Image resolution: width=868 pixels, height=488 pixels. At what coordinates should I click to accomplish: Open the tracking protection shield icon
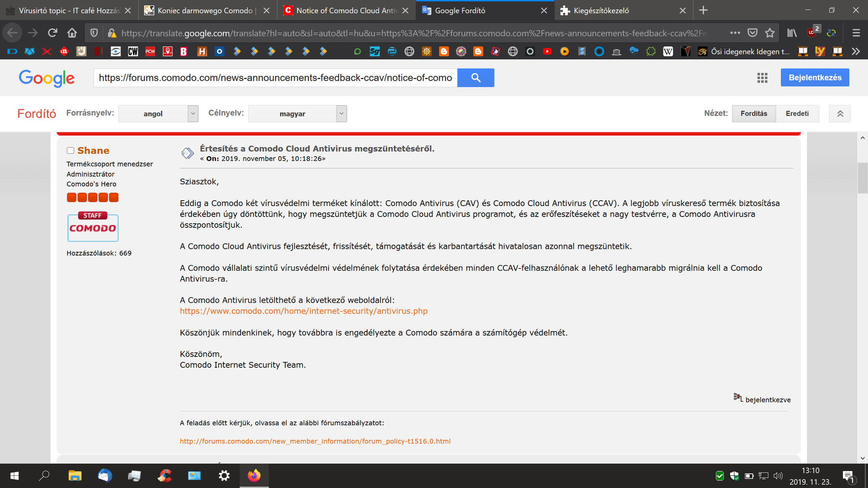(94, 33)
